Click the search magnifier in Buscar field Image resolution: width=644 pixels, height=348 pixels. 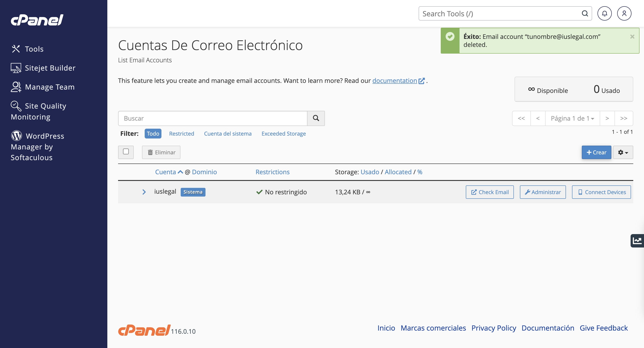316,118
